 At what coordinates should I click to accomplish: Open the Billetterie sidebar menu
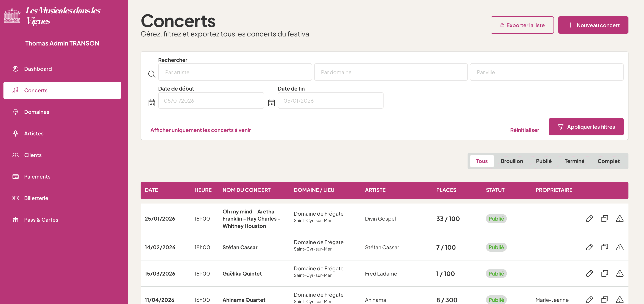click(36, 198)
